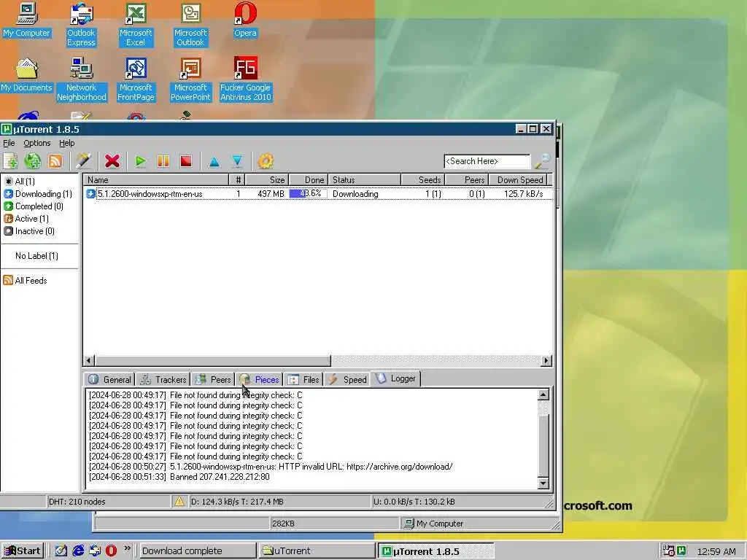Switch to the Peers tab

(213, 379)
